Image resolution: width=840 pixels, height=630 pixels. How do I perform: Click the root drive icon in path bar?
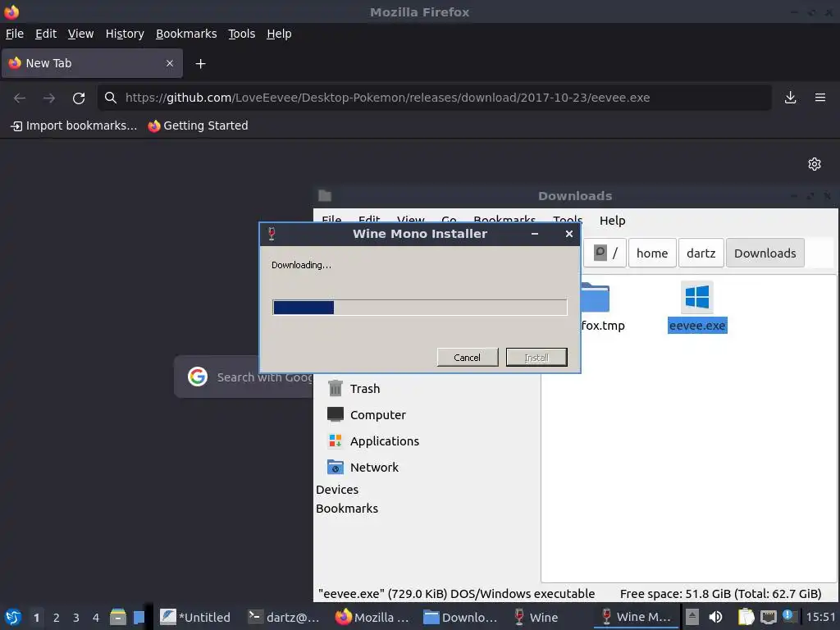(600, 253)
